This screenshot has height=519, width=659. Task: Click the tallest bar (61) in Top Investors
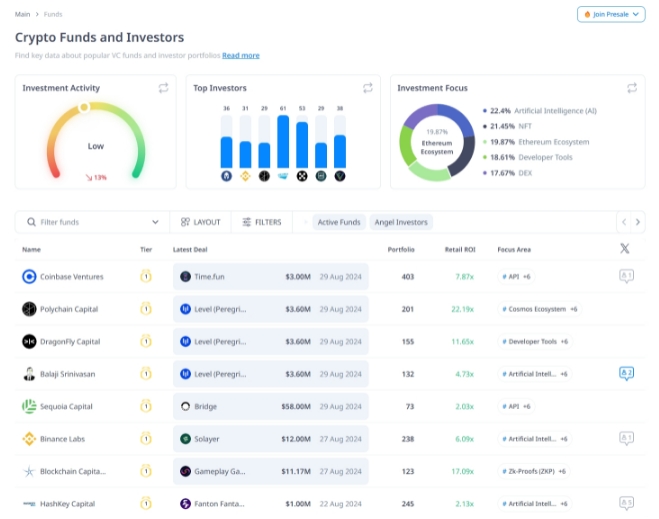coord(283,142)
